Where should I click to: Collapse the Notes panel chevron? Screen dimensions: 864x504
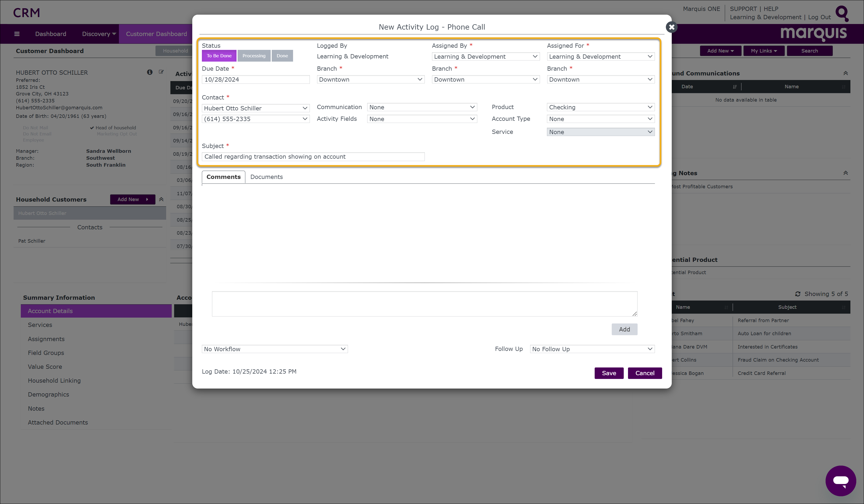(x=846, y=173)
